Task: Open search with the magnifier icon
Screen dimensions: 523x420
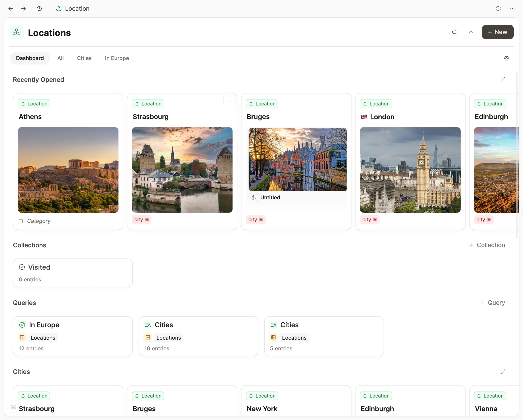Action: pos(455,32)
